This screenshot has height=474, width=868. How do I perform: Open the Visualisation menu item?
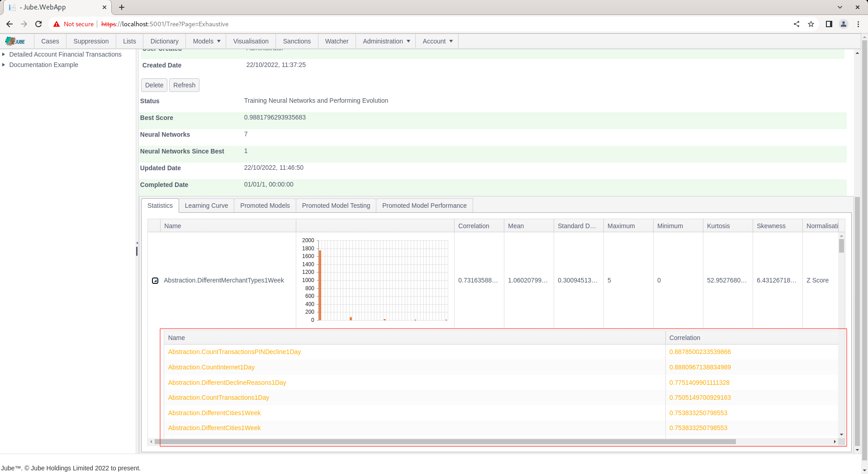point(251,41)
